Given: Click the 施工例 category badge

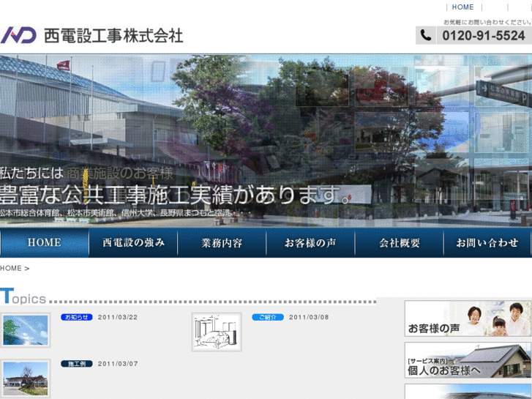Looking at the screenshot, I should tap(77, 364).
